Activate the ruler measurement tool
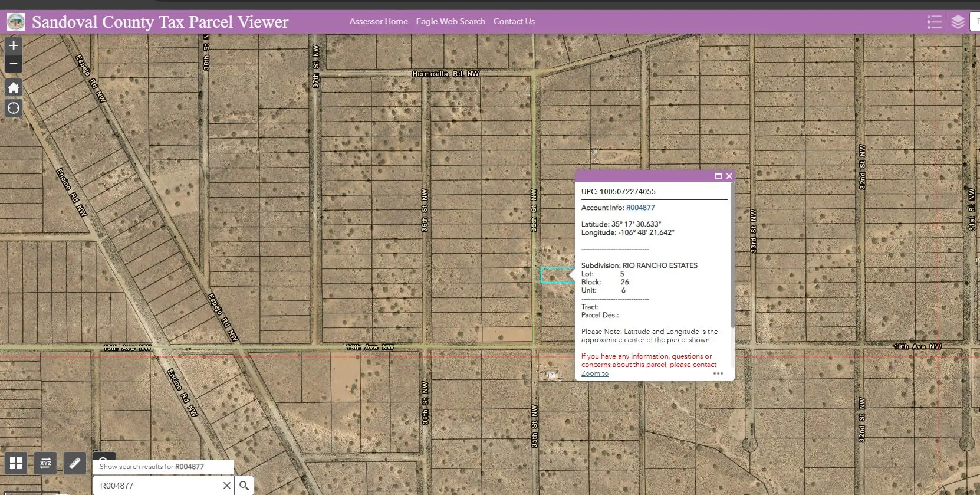980x495 pixels. (x=75, y=463)
